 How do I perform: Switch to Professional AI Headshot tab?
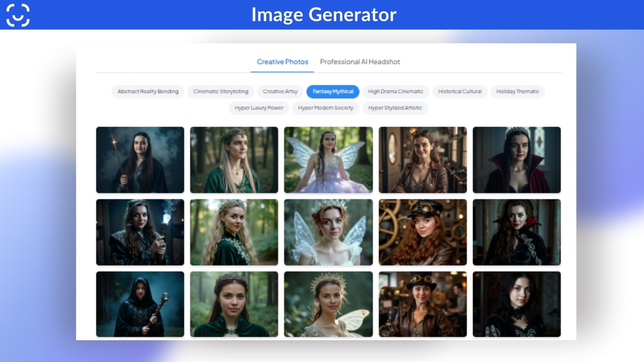[360, 62]
